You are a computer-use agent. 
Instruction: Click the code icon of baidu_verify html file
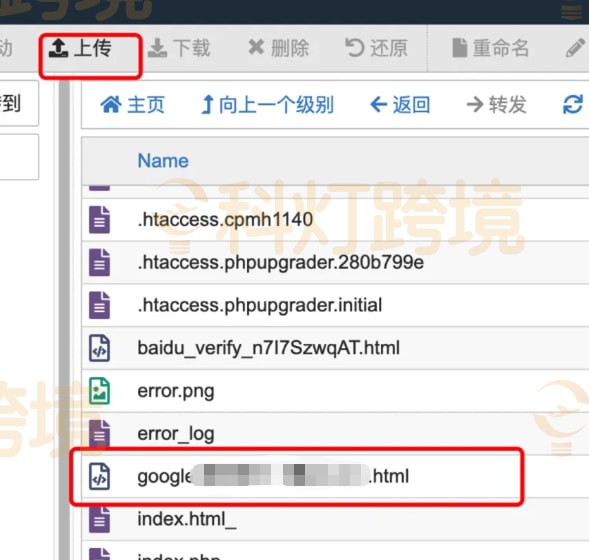(100, 348)
